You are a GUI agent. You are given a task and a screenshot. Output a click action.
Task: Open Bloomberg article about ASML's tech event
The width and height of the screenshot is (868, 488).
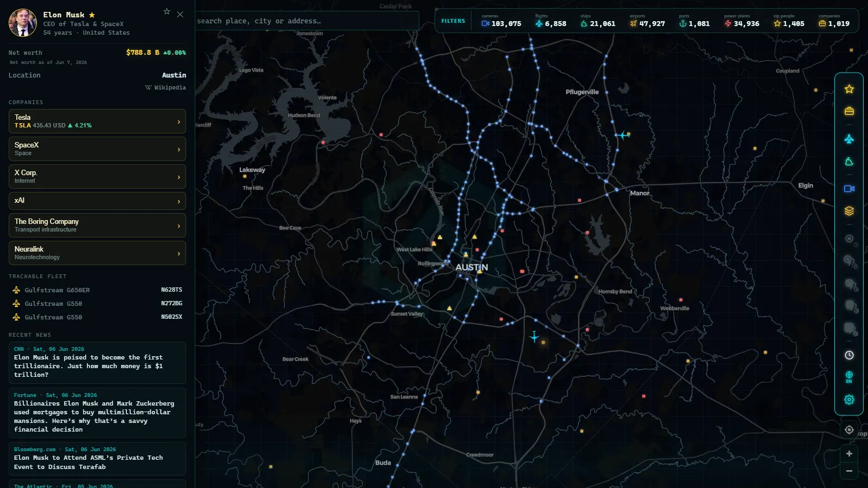(x=97, y=459)
